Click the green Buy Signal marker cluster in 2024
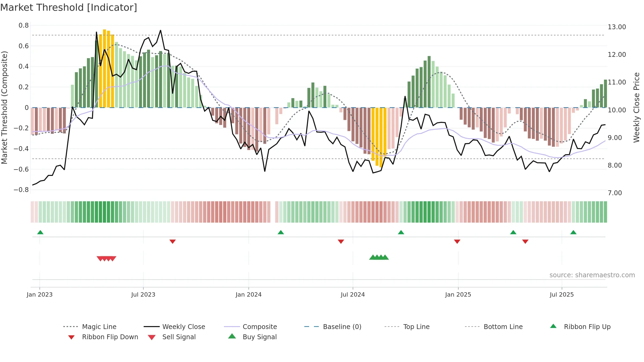 [x=379, y=257]
